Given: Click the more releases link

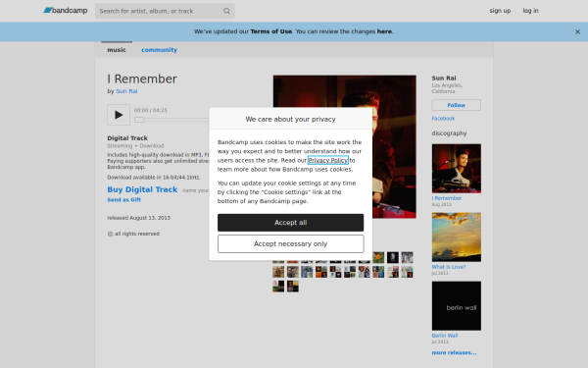Looking at the screenshot, I should click(454, 352).
